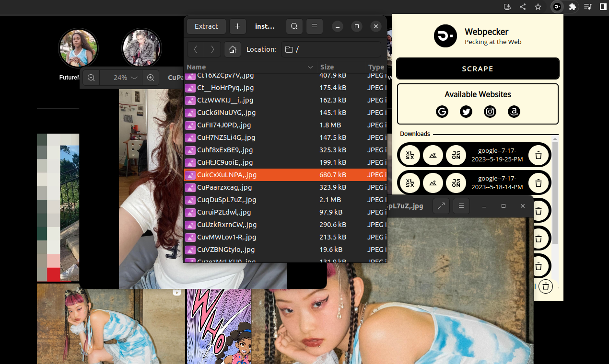Download images for google 5-19-25-PM entry
The height and width of the screenshot is (364, 609).
433,155
